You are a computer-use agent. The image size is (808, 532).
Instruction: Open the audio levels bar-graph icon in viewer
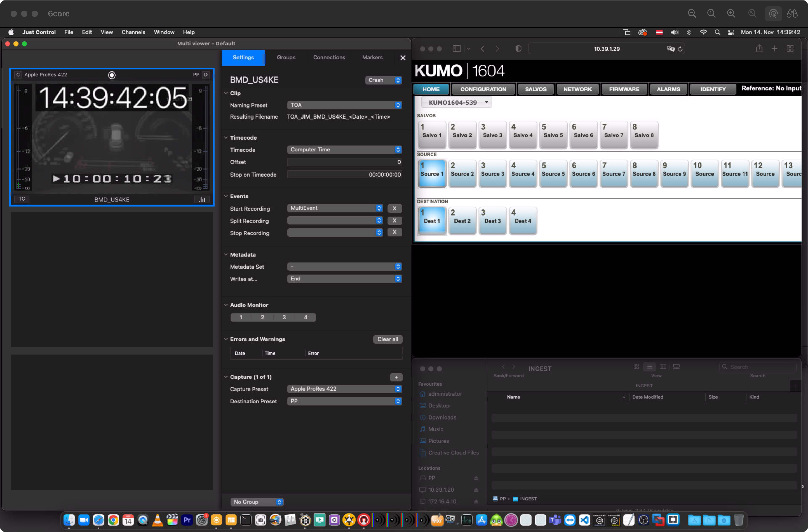(x=202, y=199)
